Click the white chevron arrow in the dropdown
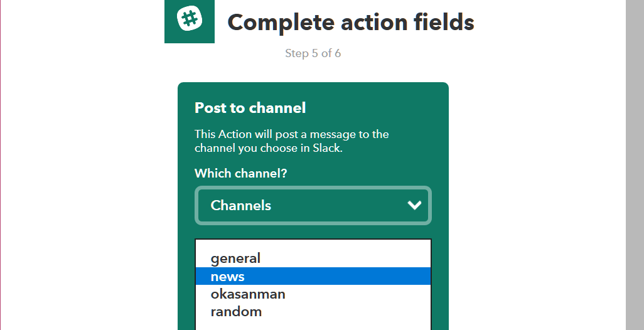The width and height of the screenshot is (644, 330). pos(414,205)
